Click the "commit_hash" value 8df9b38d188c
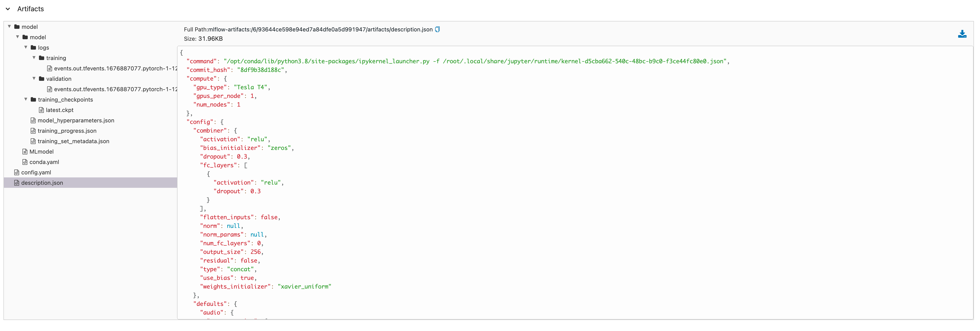Screen dimensions: 980x331 (x=261, y=70)
